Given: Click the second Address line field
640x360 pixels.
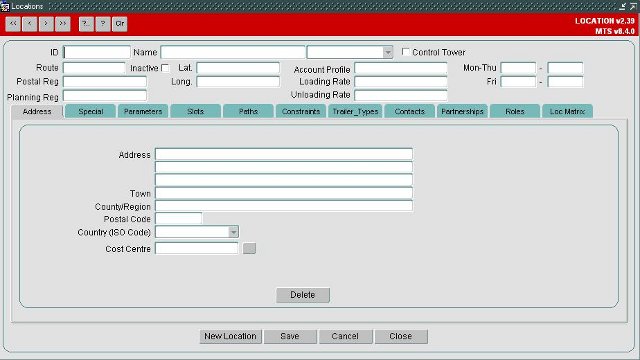Looking at the screenshot, I should click(284, 167).
